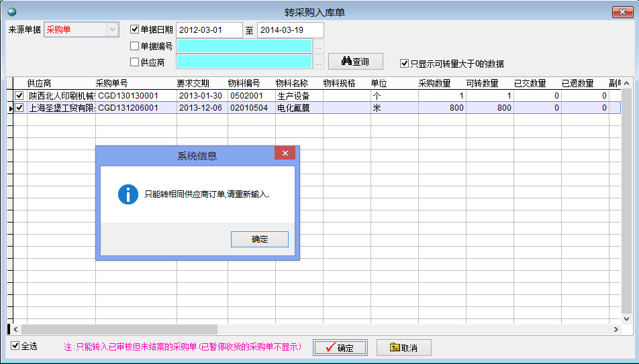Click the application icon in title bar
This screenshot has width=639, height=364.
coord(11,11)
